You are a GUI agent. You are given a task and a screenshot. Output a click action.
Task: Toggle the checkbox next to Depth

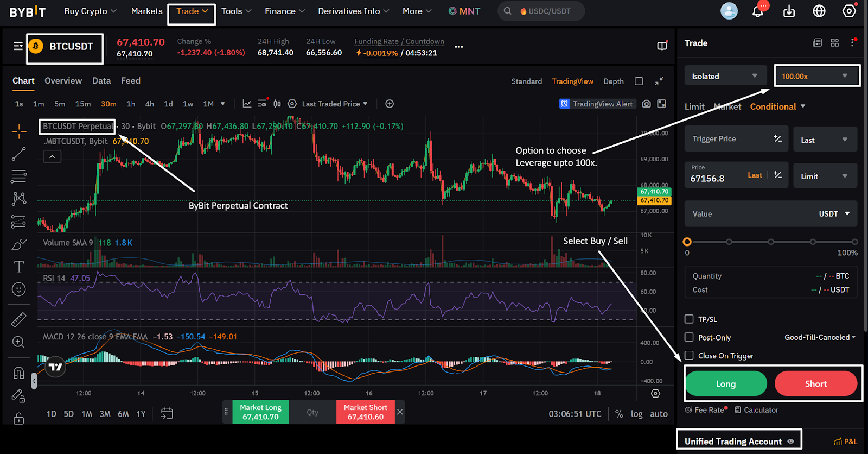tap(639, 81)
